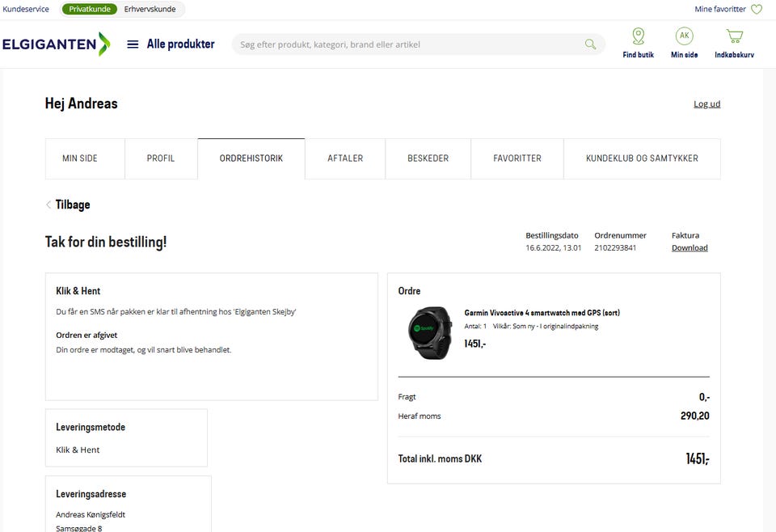
Task: Click the search magnifier icon
Action: coord(590,44)
